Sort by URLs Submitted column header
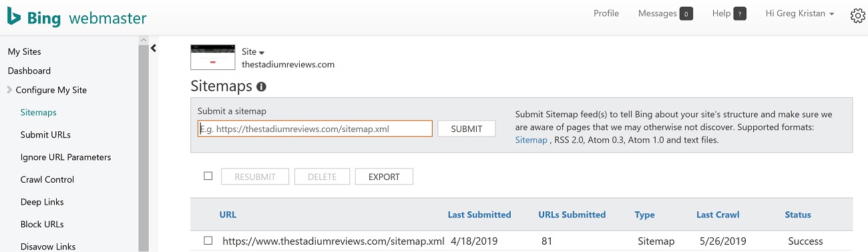Screen dimensions: 868x252 pos(572,215)
